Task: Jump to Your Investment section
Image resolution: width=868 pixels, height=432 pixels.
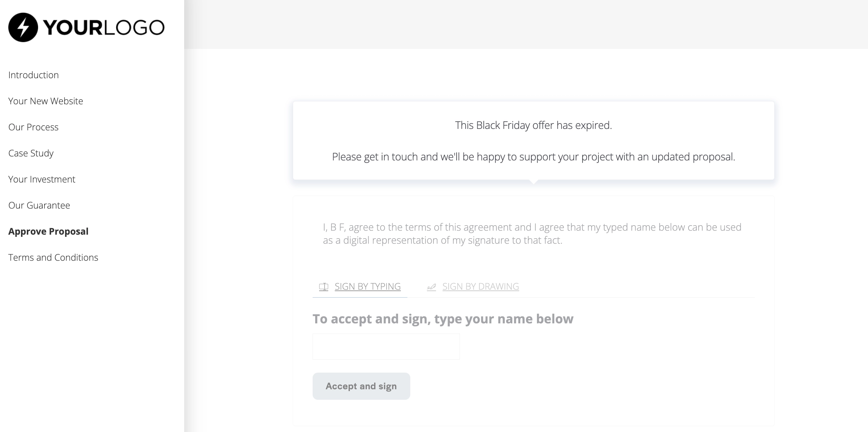Action: [x=42, y=179]
